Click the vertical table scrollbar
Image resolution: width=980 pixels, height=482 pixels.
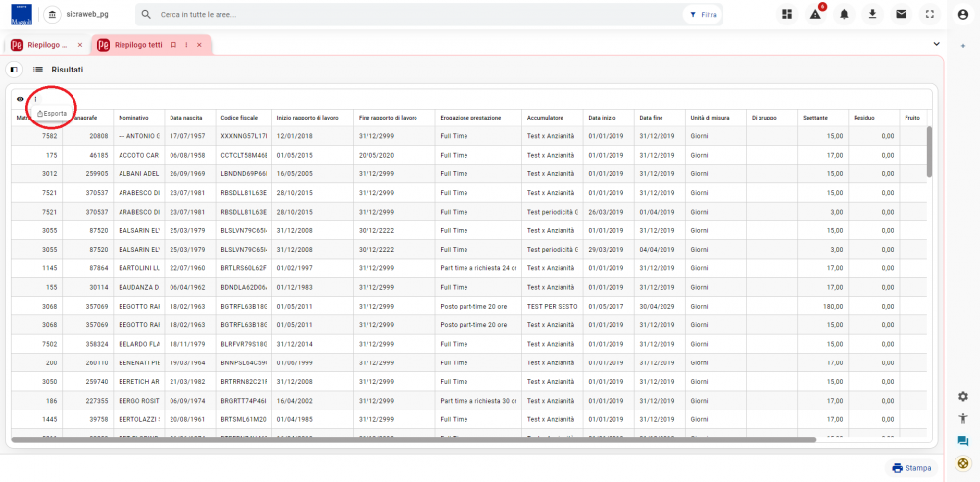click(929, 152)
